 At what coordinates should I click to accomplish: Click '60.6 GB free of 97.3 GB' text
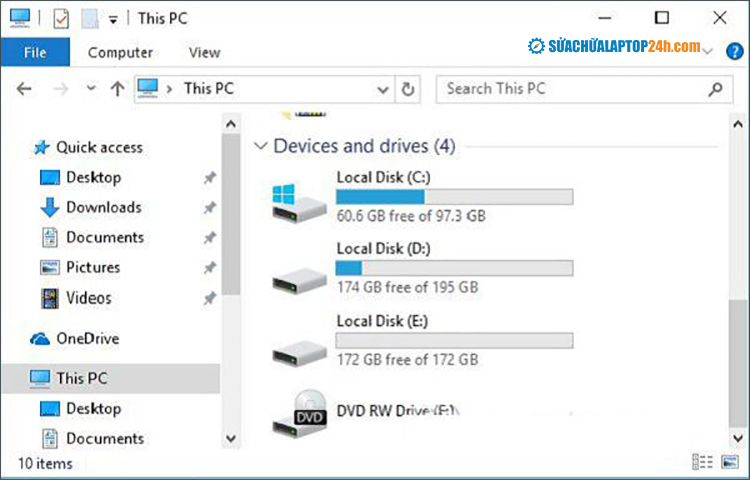411,216
